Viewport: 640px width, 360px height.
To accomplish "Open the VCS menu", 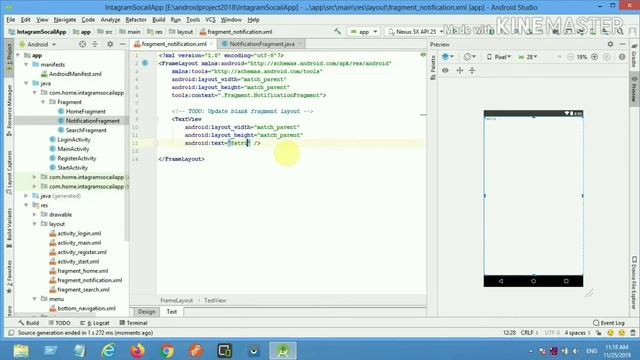I will click(210, 20).
